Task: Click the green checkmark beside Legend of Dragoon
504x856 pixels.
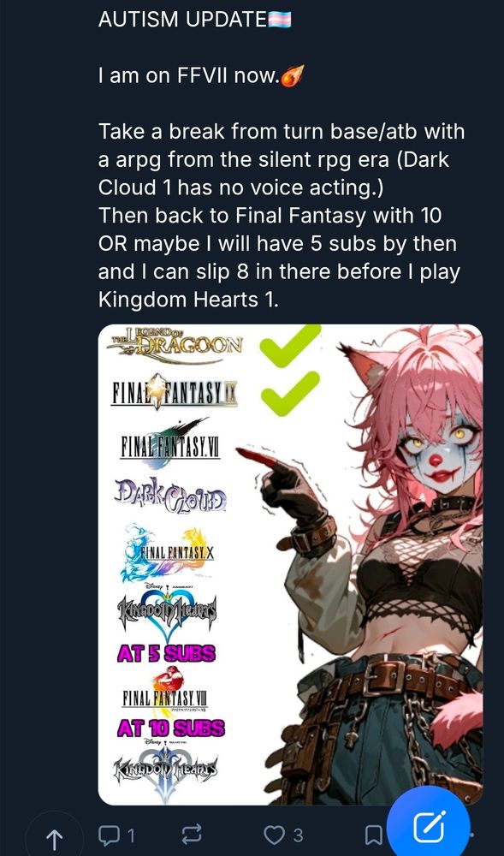Action: tap(289, 345)
